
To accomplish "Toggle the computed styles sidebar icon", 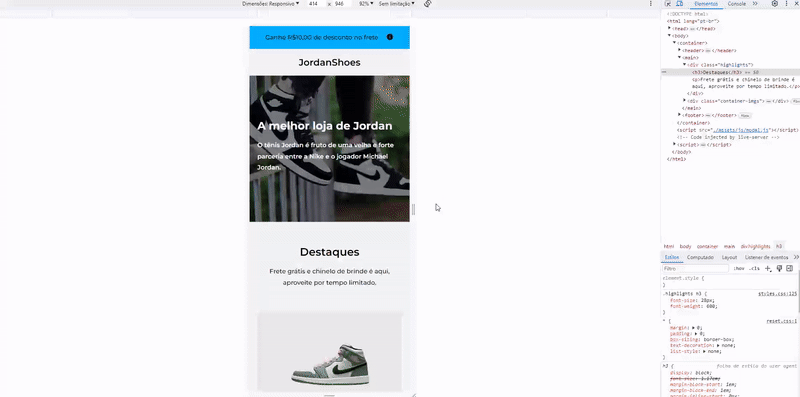I will coord(789,268).
